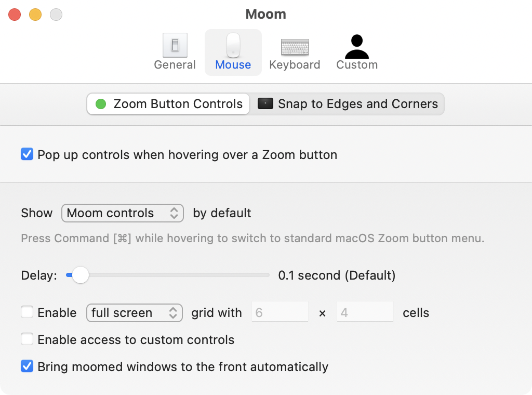Click the black Snap to Edges icon
The height and width of the screenshot is (395, 532).
point(265,104)
